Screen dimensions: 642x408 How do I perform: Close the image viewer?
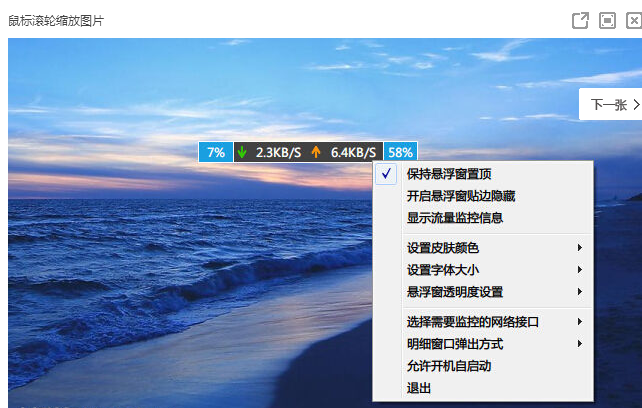(634, 20)
